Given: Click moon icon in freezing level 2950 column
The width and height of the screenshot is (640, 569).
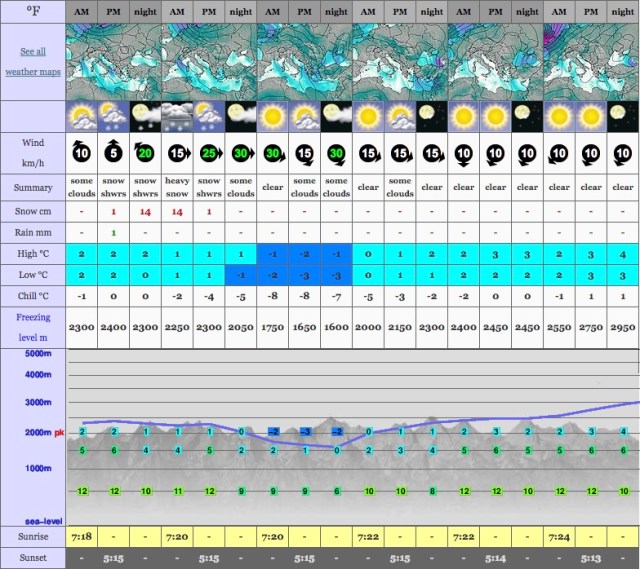Looking at the screenshot, I should click(623, 116).
